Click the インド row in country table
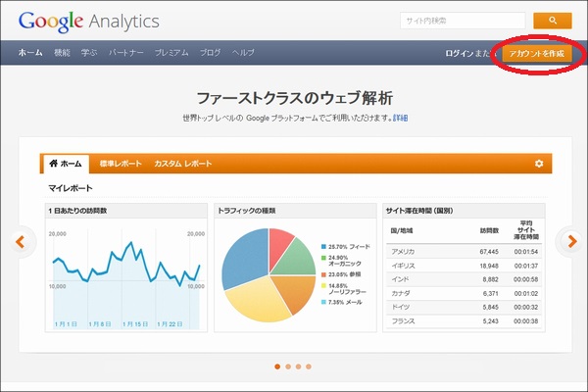 point(464,279)
